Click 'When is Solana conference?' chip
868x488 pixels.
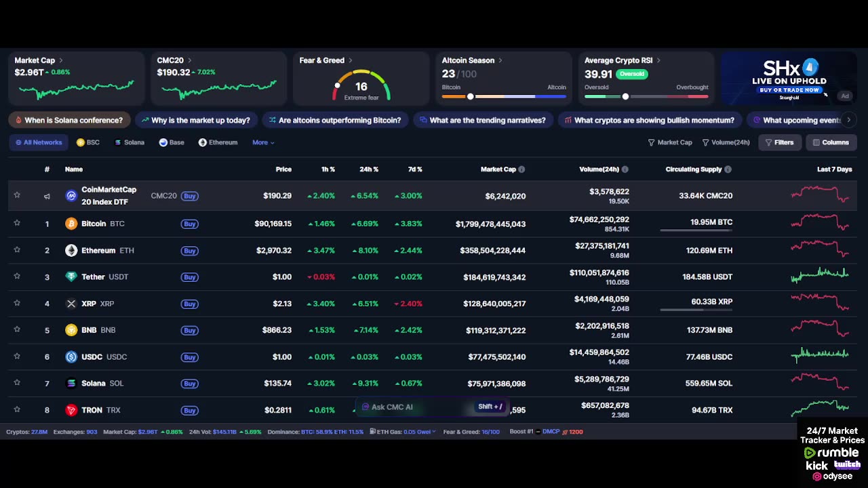(69, 120)
